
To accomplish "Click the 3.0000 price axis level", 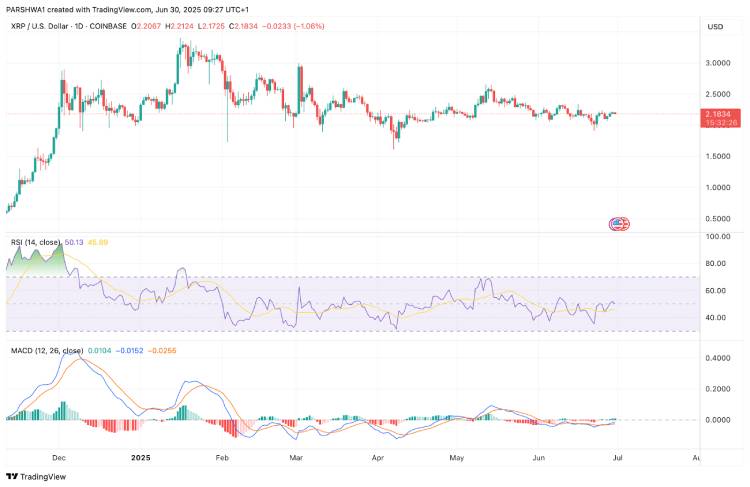I will [718, 62].
